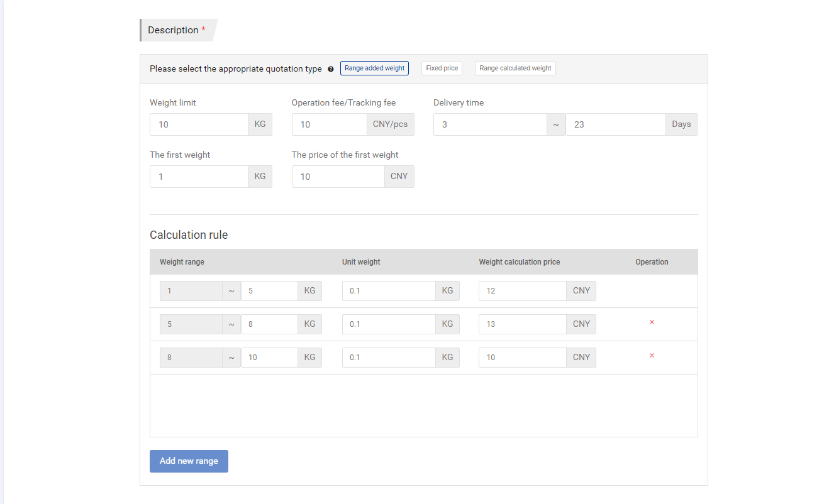Viewport: 829px width, 504px height.
Task: Click the first weight input box
Action: [199, 177]
